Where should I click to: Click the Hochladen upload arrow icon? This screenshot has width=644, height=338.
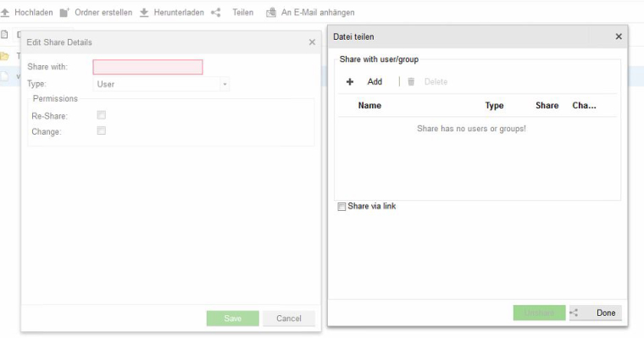[5, 13]
